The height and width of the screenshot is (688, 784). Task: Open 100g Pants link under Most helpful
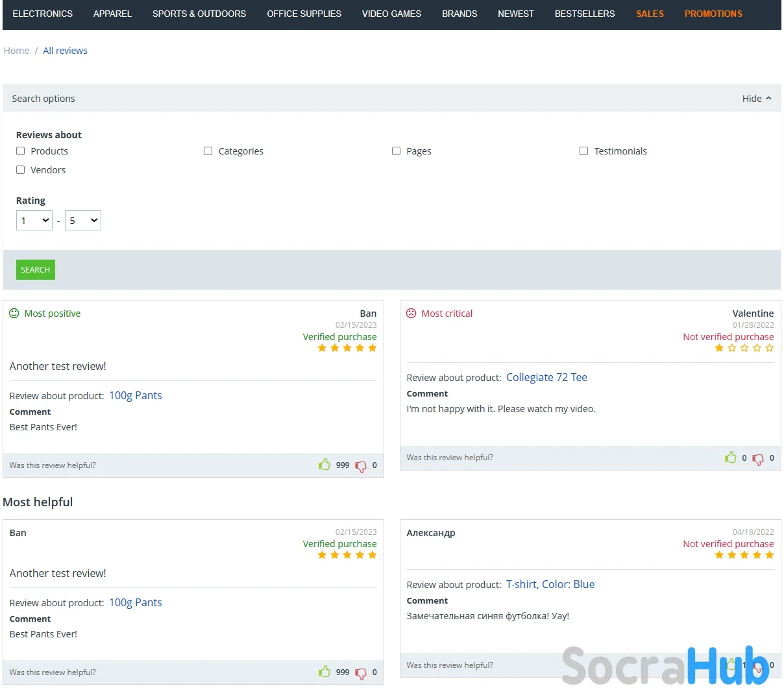(x=136, y=602)
